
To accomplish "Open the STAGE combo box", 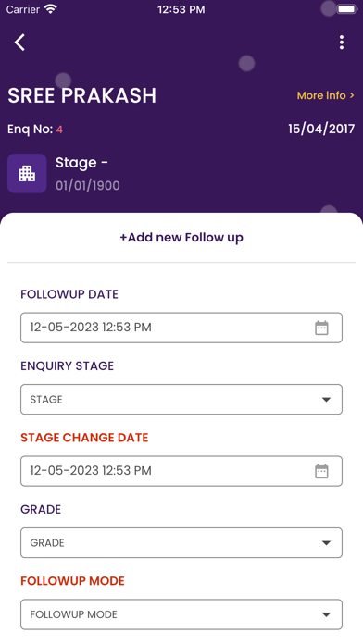I will [x=181, y=399].
